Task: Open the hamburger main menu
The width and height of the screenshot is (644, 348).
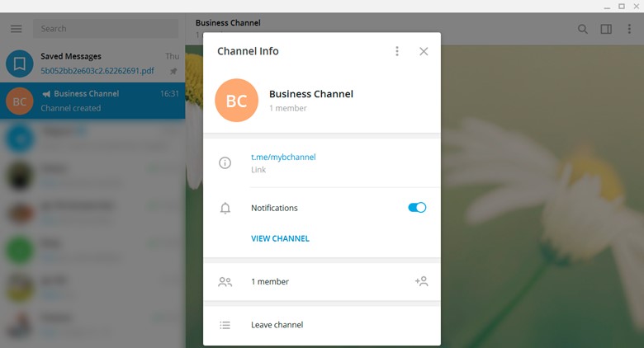Action: click(17, 29)
